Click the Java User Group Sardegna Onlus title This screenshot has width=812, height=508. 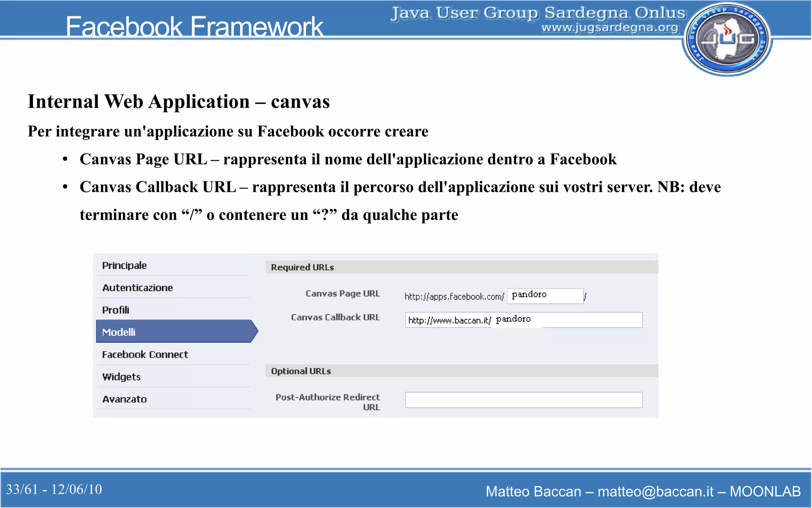pyautogui.click(x=538, y=13)
